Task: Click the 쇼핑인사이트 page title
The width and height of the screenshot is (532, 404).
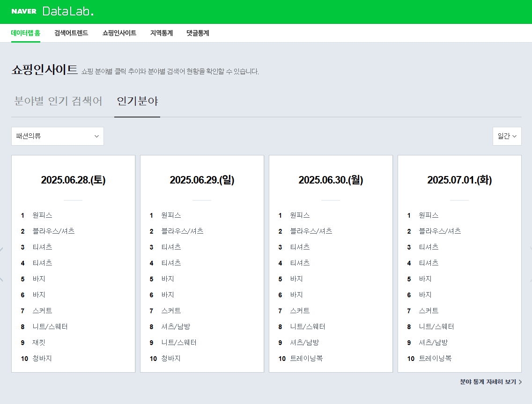Action: [45, 70]
